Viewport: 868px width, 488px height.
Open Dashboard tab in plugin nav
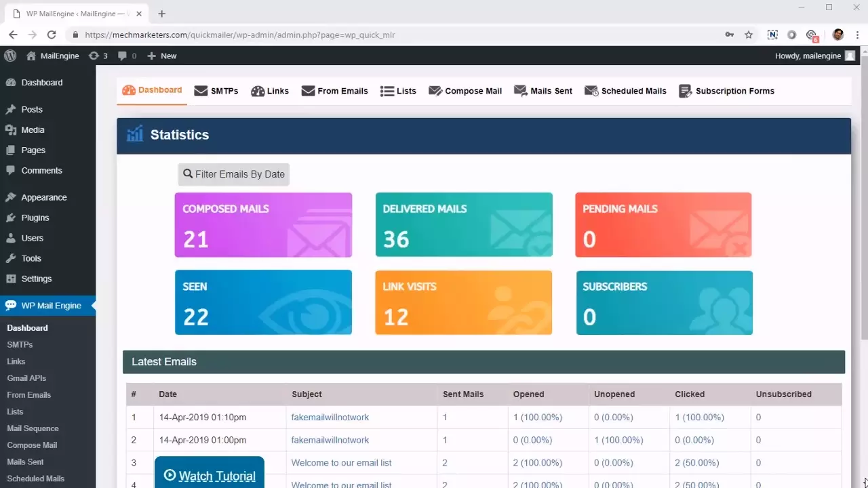point(152,90)
